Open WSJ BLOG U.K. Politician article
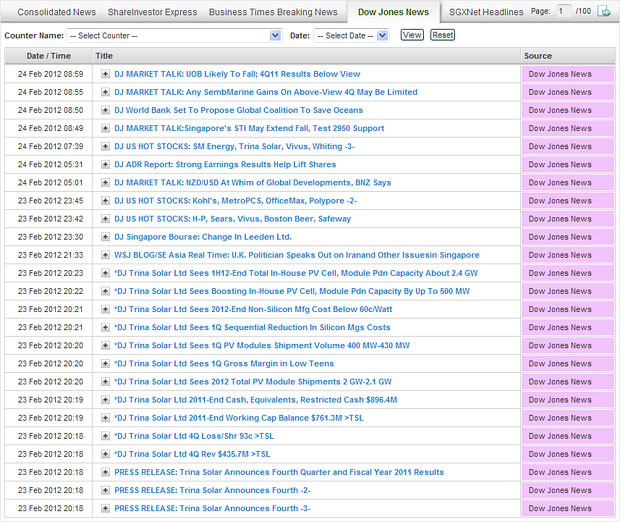The image size is (620, 522). [297, 255]
